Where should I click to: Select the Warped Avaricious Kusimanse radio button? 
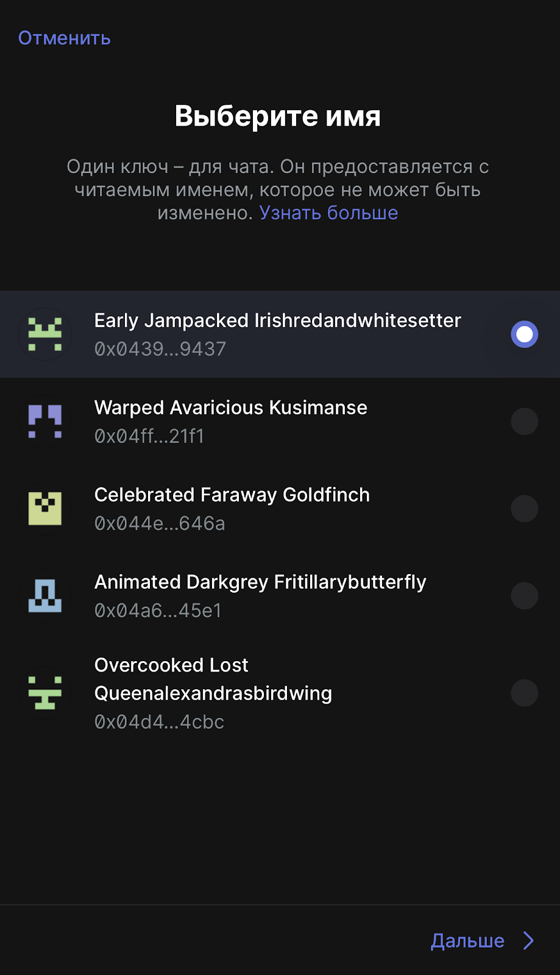[x=524, y=422]
